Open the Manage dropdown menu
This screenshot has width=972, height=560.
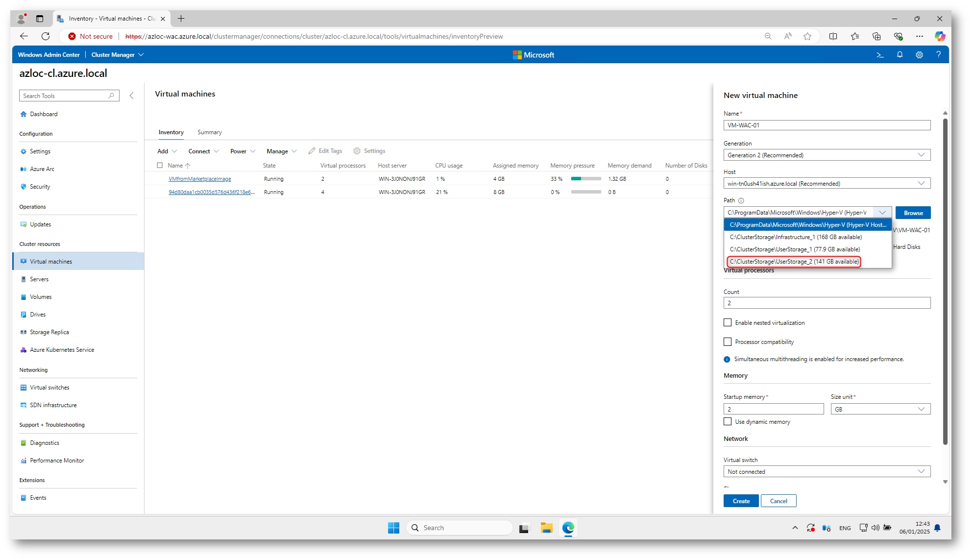[x=282, y=151]
